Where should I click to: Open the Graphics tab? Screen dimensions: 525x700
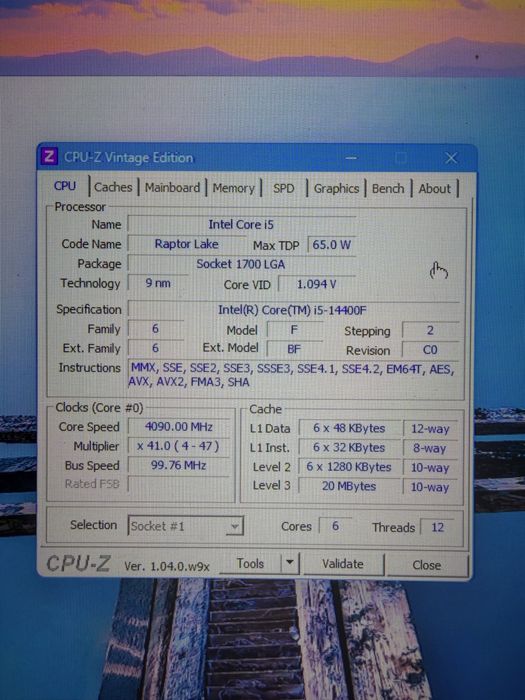coord(336,188)
